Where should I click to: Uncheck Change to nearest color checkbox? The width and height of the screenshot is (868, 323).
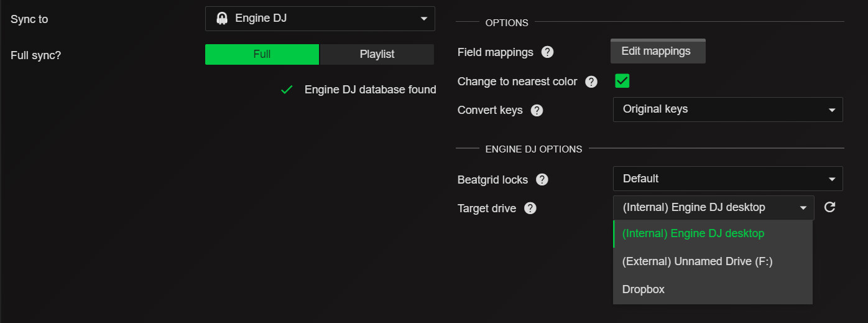622,81
